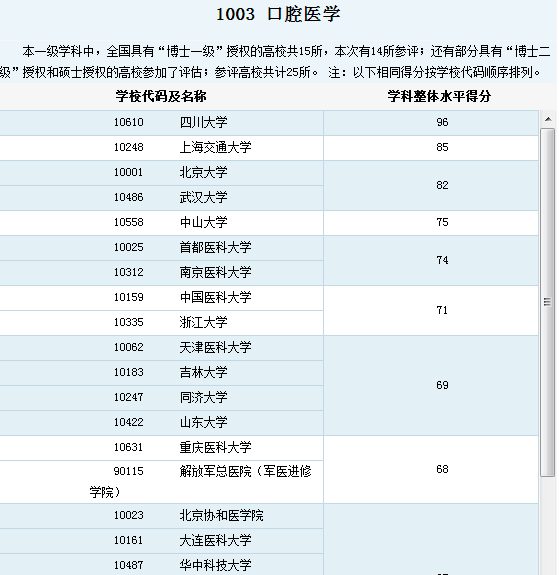Click the score 74 cell
This screenshot has width=559, height=575.
tap(431, 260)
